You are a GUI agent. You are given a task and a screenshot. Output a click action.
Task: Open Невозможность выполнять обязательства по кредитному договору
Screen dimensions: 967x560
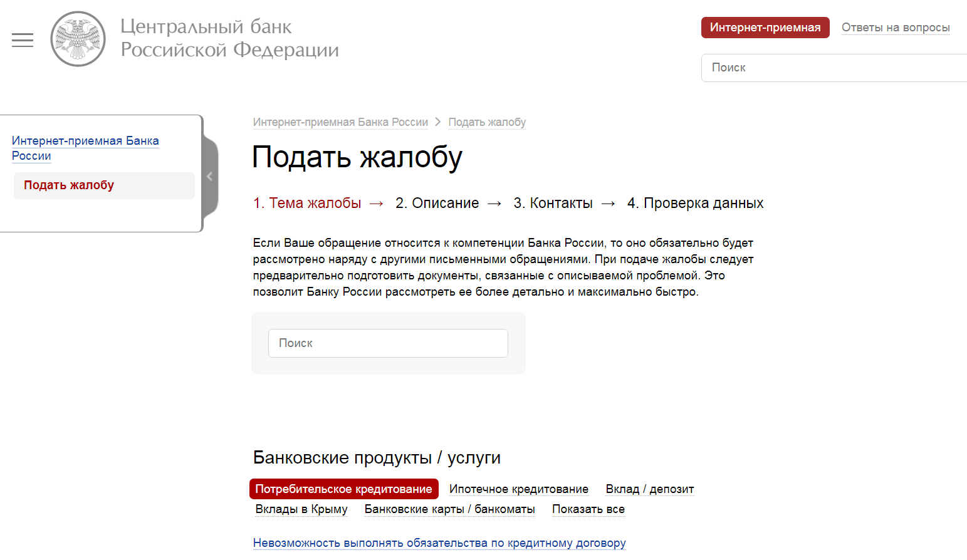point(439,543)
